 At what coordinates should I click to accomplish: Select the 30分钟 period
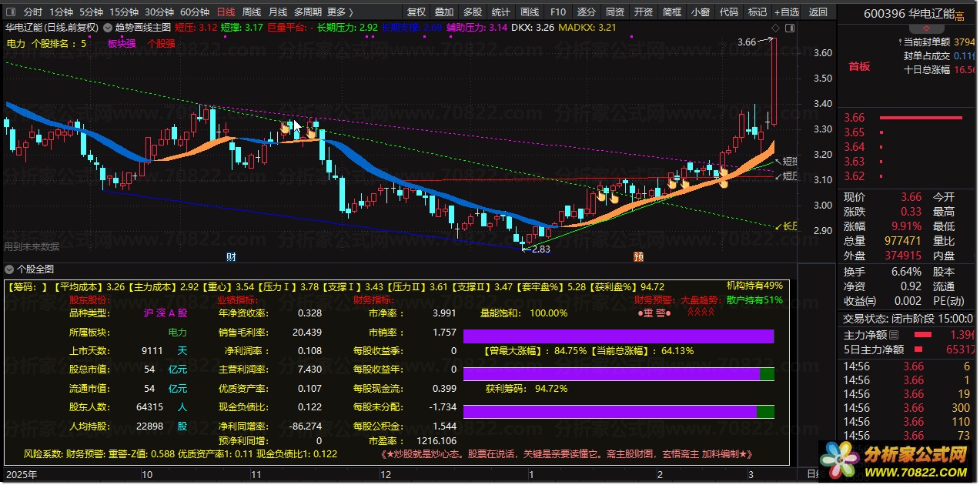(x=159, y=12)
